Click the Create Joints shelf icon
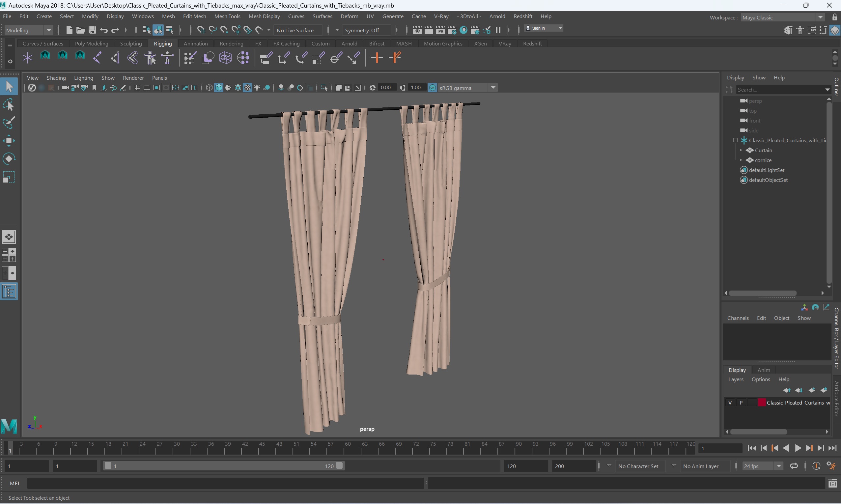The width and height of the screenshot is (841, 504). point(98,58)
